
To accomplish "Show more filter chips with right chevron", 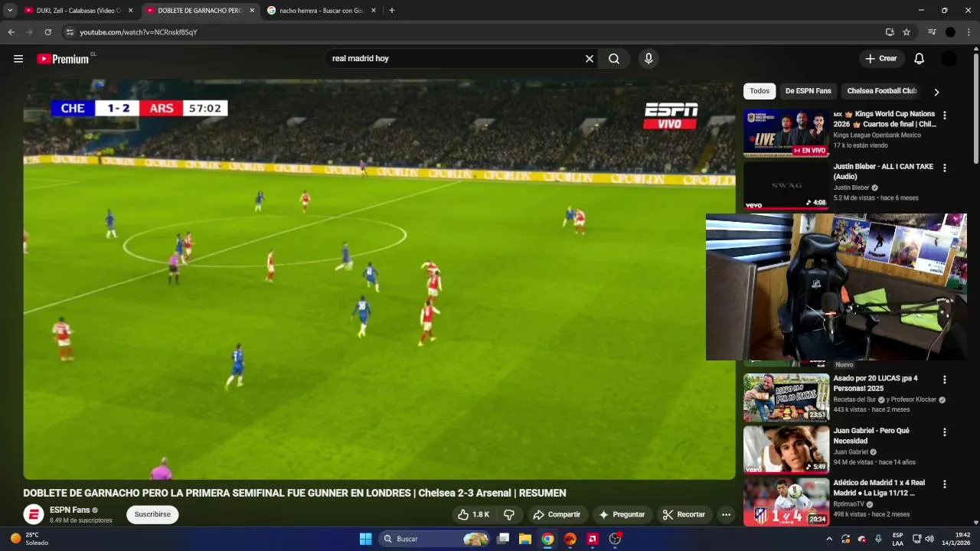I will pos(936,92).
